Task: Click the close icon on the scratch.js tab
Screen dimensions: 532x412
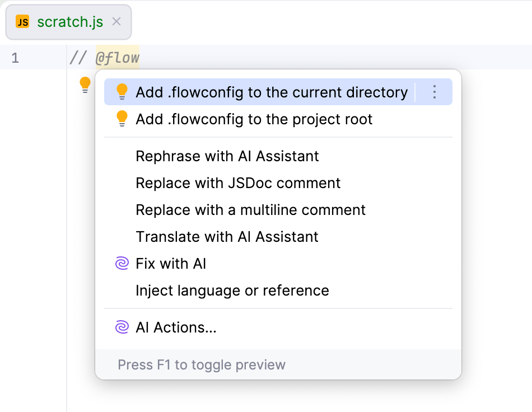Action: [x=116, y=21]
